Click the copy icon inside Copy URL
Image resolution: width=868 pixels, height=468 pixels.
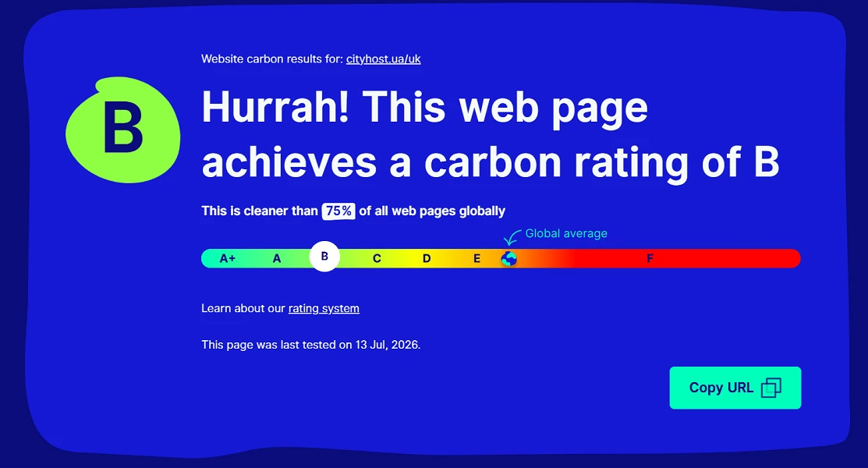[x=771, y=388]
